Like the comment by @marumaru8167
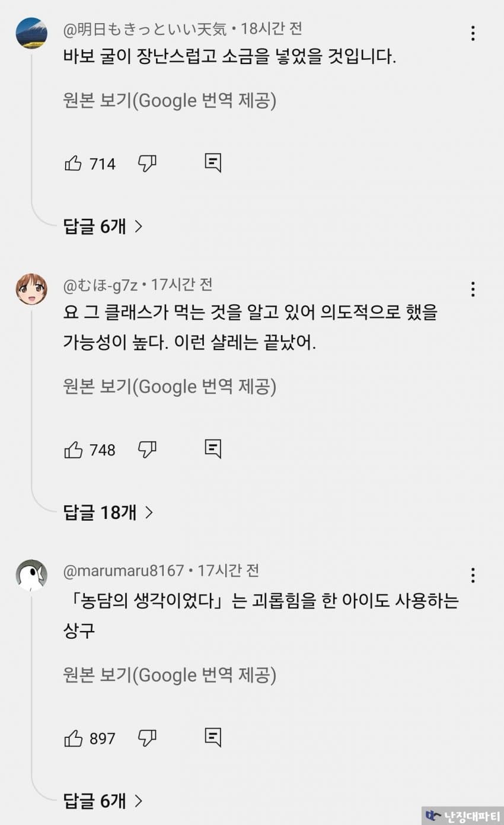 (x=73, y=738)
